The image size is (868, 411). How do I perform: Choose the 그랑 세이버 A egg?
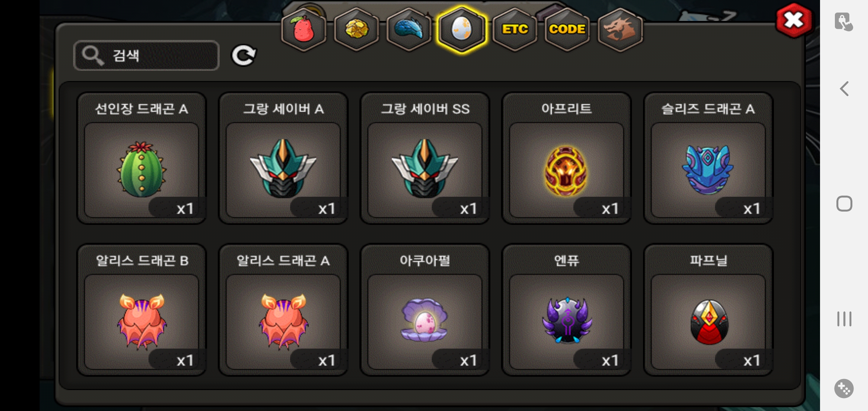283,158
